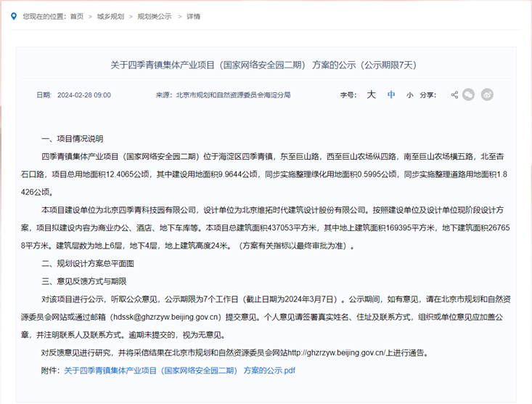
Task: Click the 详情 breadcrumb item
Action: coord(193,16)
